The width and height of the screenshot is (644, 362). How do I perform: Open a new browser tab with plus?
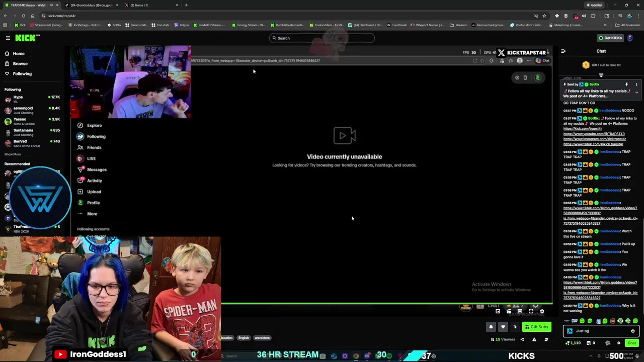click(x=186, y=5)
